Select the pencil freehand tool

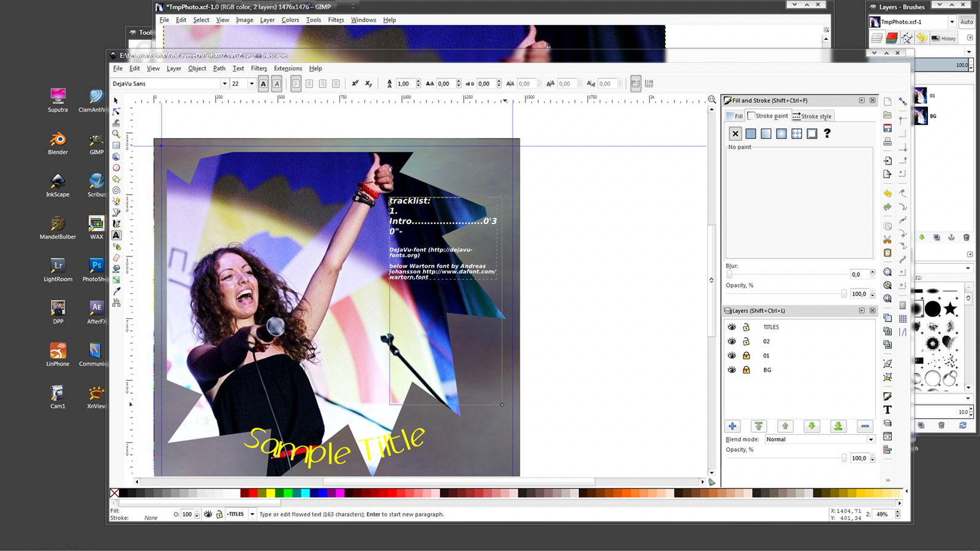click(116, 201)
